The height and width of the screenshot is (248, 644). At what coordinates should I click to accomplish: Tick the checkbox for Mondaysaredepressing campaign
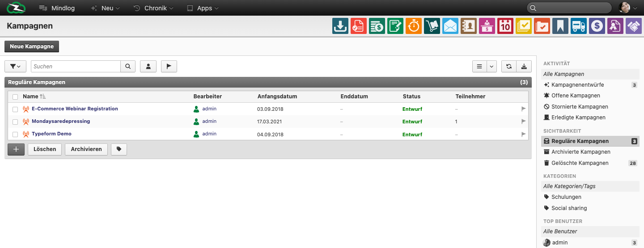pyautogui.click(x=15, y=122)
